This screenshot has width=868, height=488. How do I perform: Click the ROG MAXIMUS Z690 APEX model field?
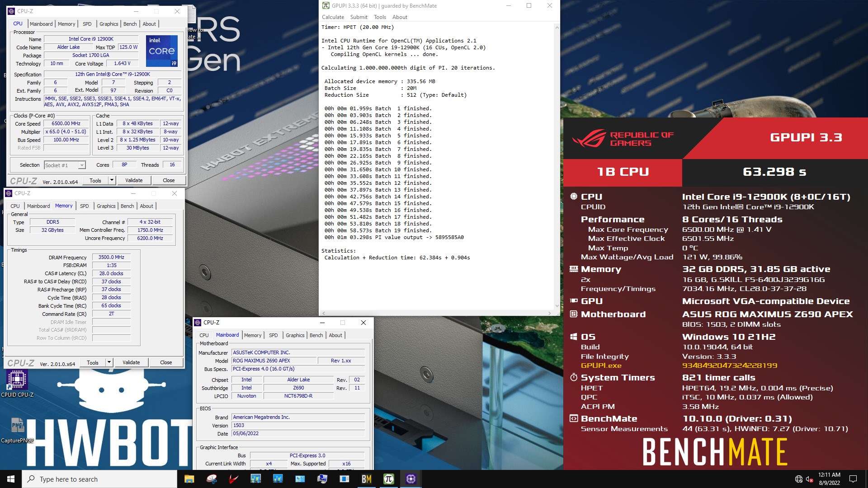pos(274,361)
